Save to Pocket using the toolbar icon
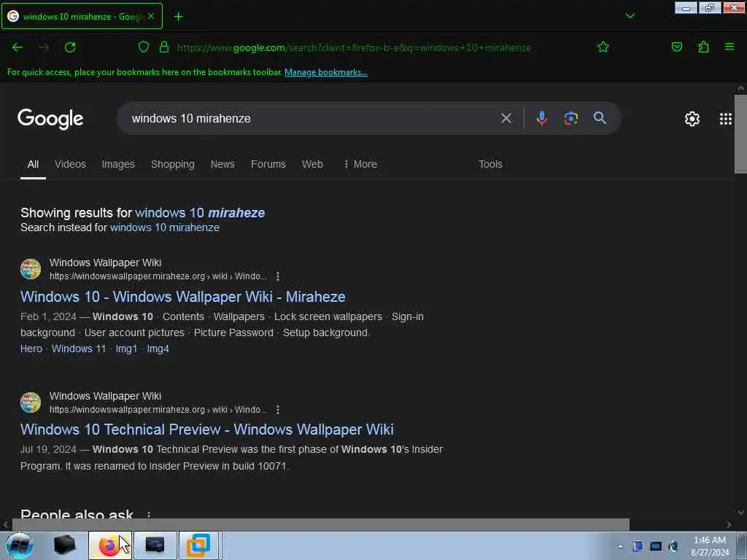Screen dimensions: 747x560 (x=677, y=47)
